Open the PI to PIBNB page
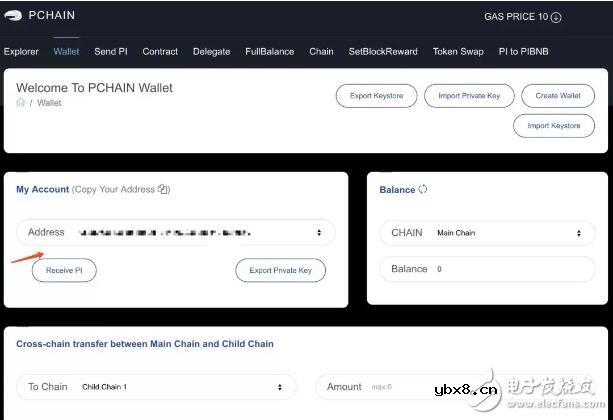 pyautogui.click(x=523, y=52)
